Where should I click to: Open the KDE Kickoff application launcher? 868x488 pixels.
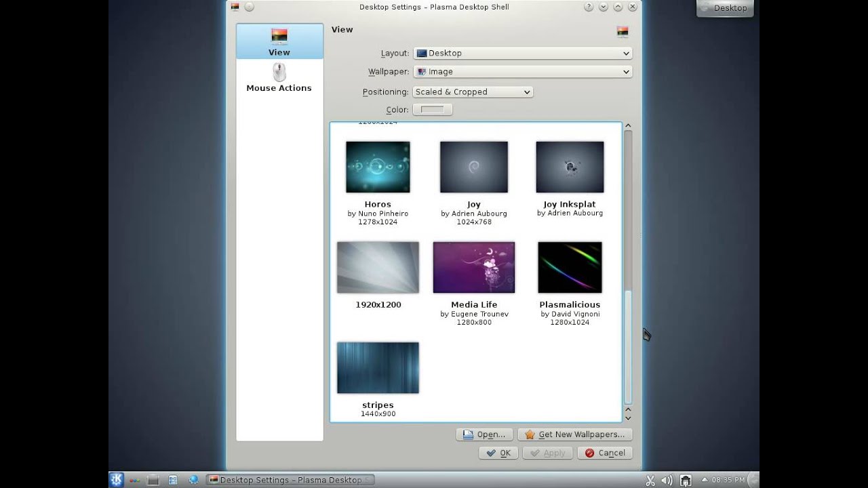(x=117, y=480)
